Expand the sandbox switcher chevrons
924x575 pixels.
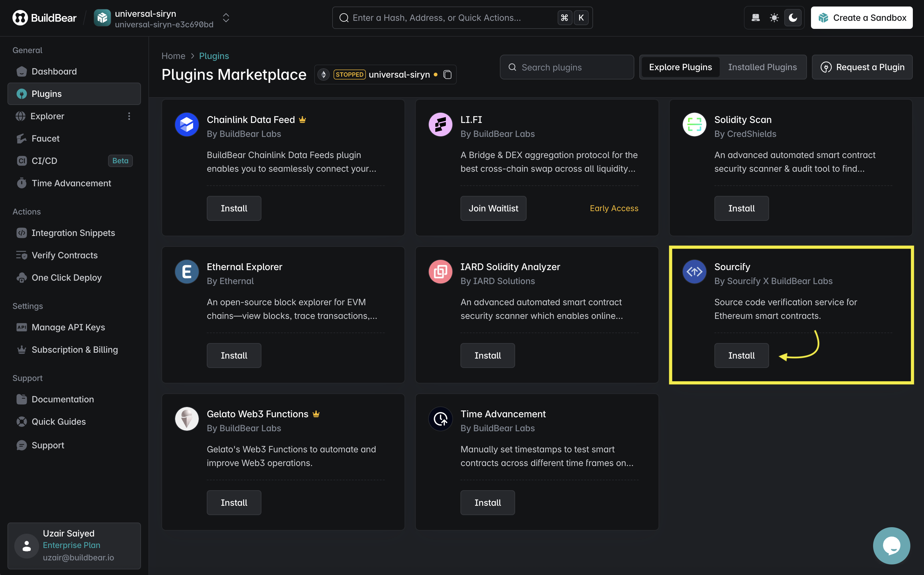pyautogui.click(x=226, y=18)
